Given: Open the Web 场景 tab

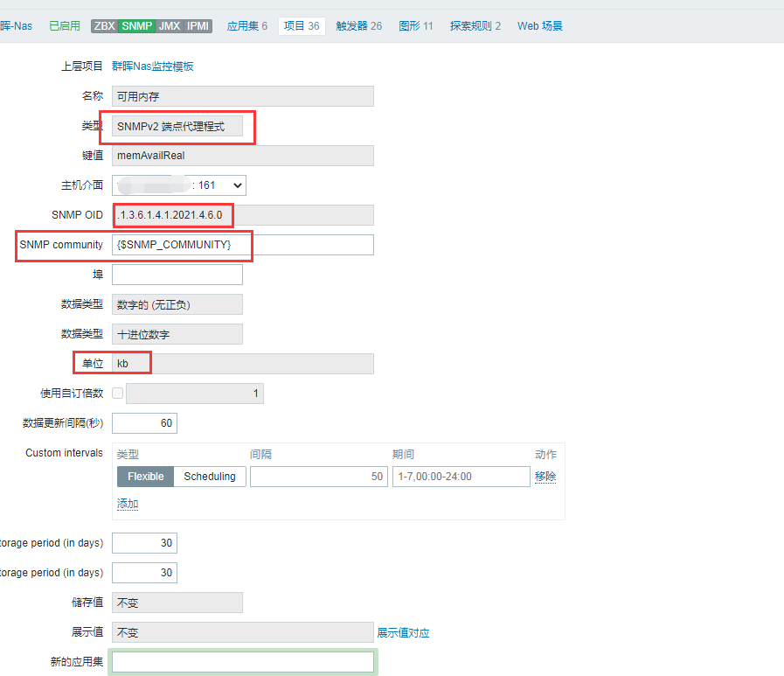Looking at the screenshot, I should click(x=540, y=26).
